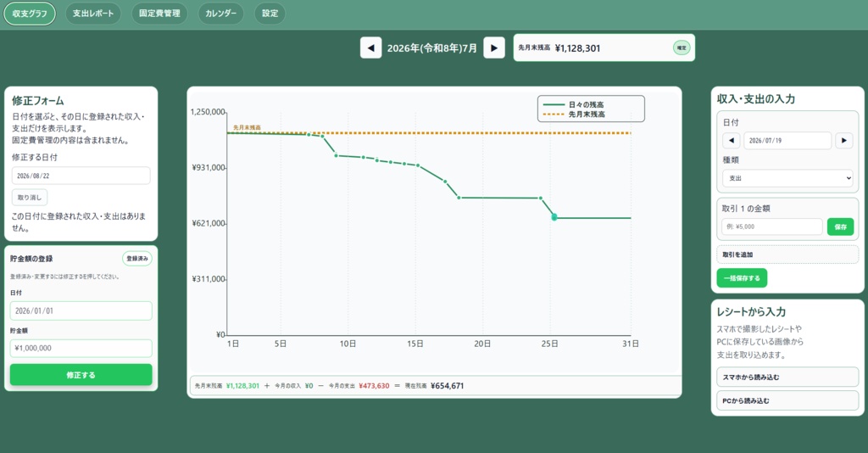This screenshot has height=453, width=868.
Task: Step 日付 forward one day arrow
Action: (843, 140)
